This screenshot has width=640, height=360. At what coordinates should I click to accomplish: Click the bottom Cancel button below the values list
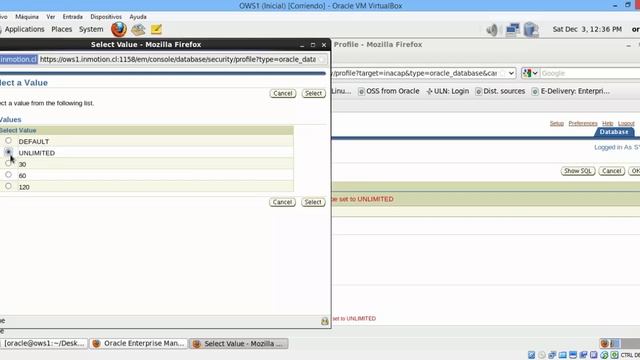tap(282, 202)
